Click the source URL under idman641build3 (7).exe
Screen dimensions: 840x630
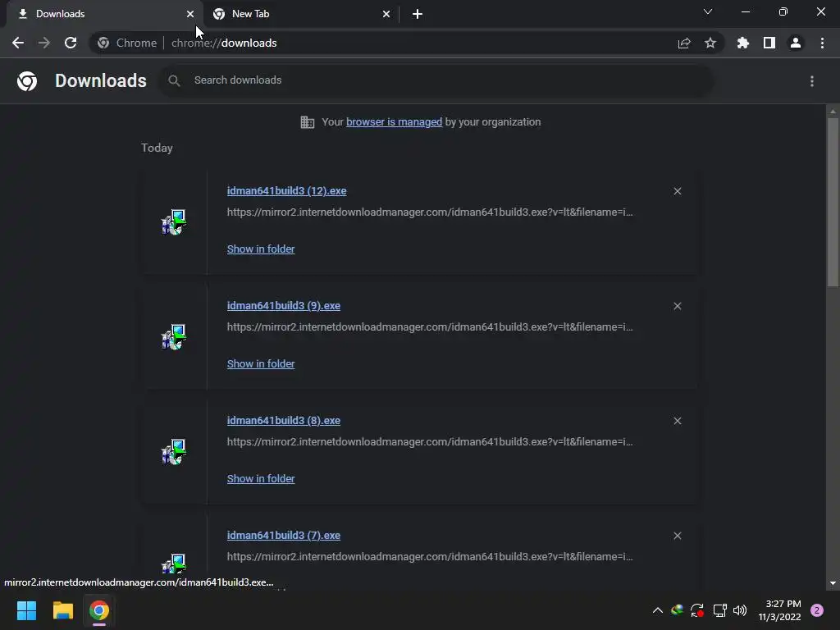click(x=430, y=557)
